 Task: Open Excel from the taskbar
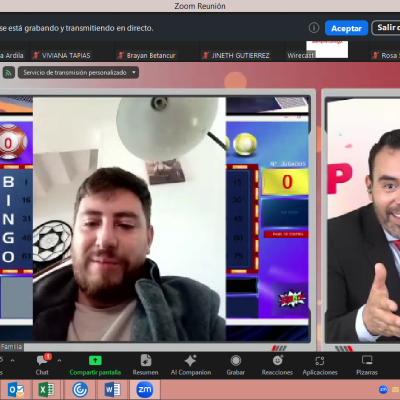tap(46, 390)
